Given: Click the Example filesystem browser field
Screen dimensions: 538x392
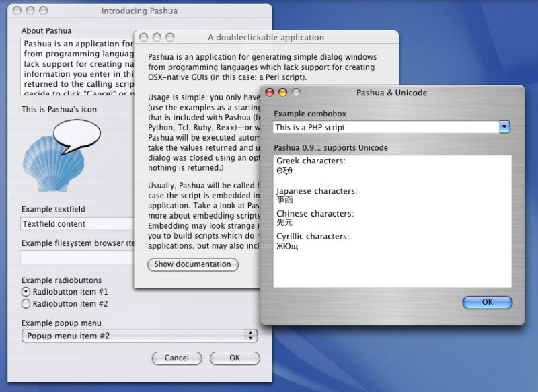Looking at the screenshot, I should [77, 258].
